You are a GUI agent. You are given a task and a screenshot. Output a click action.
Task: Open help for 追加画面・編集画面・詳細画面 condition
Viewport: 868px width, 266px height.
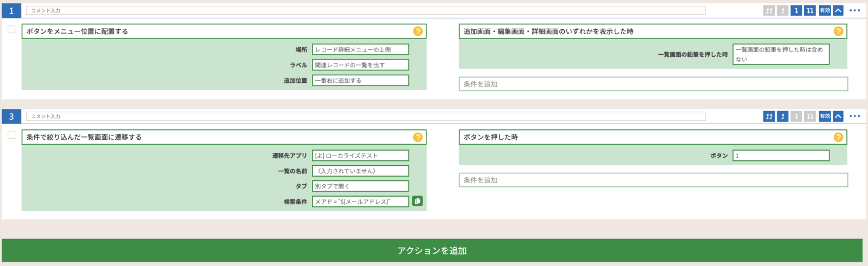(838, 31)
